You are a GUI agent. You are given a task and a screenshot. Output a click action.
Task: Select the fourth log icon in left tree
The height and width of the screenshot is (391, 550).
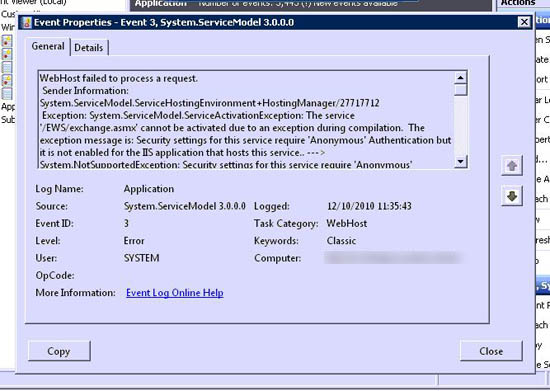click(x=7, y=80)
